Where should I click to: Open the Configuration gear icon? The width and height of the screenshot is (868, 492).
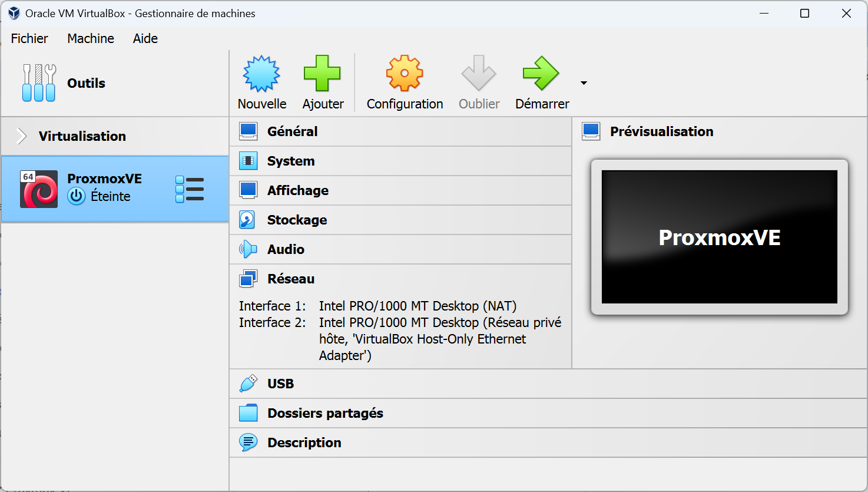[404, 74]
